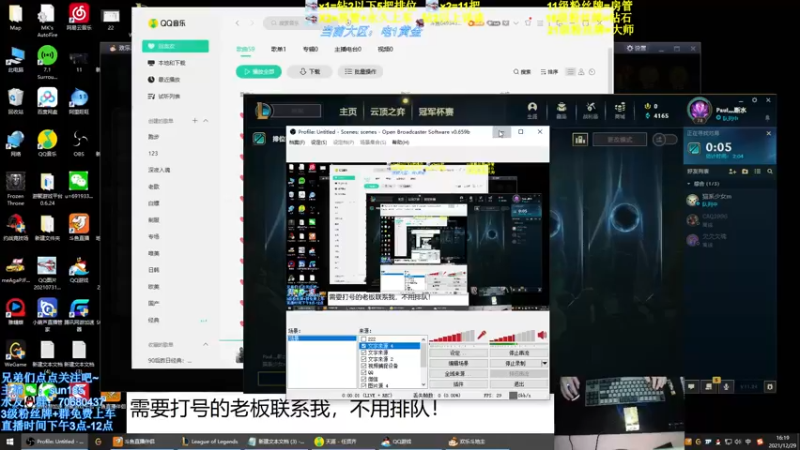Open the League collection (藏品) icon
Screen dimensions: 800x450
(x=561, y=110)
